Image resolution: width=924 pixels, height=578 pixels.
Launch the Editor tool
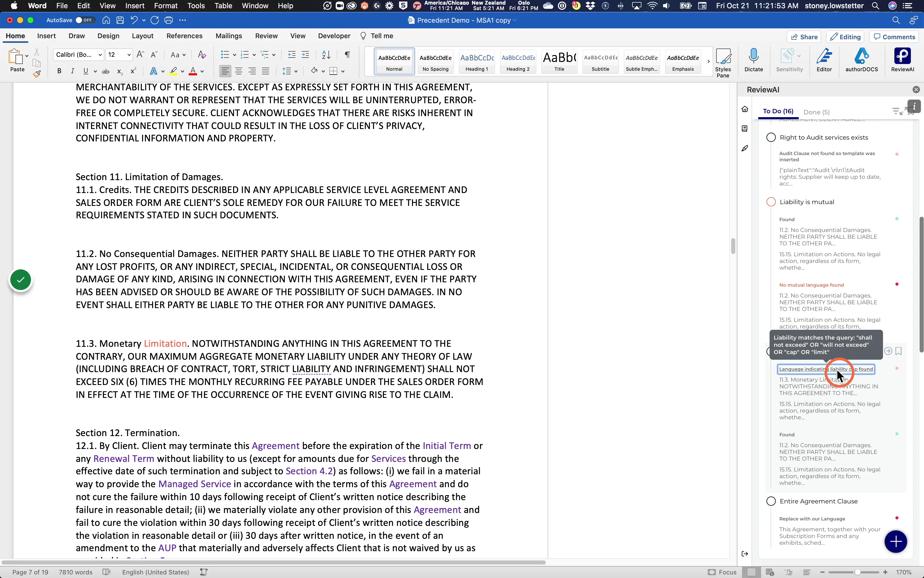pos(824,60)
